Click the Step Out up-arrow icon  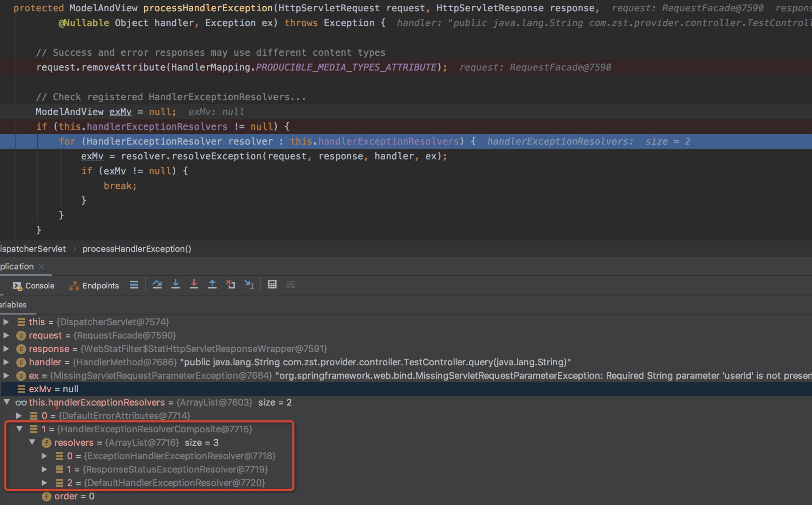(x=212, y=284)
